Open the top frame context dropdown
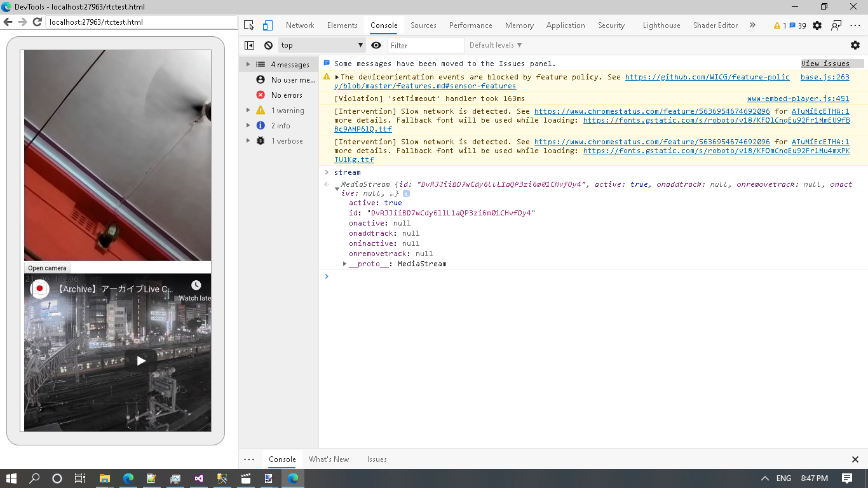The height and width of the screenshot is (488, 868). [x=322, y=44]
